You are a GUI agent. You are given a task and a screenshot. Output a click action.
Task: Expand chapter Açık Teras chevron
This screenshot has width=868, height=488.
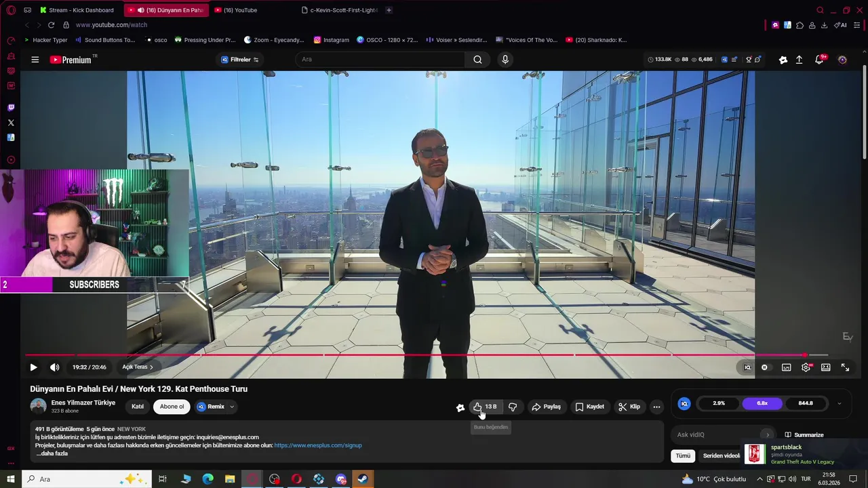[x=151, y=367]
